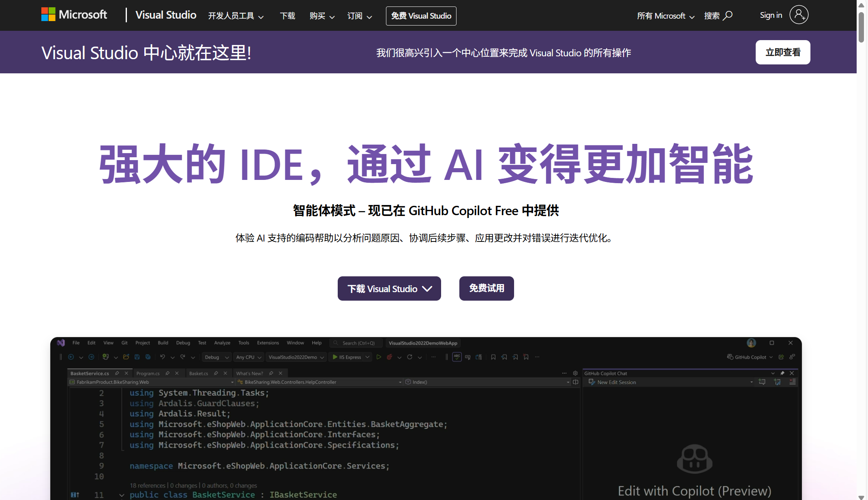
Task: Click the Save icon in the Visual Studio toolbar
Action: (137, 357)
